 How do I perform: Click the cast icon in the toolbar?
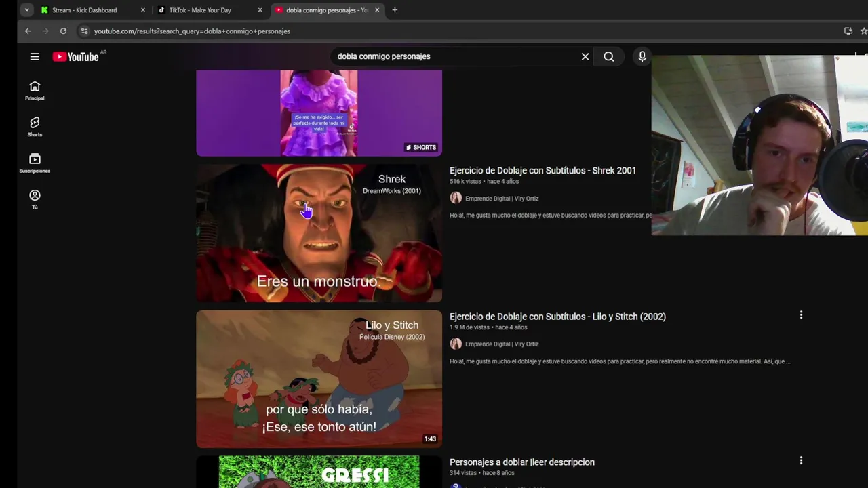tap(848, 31)
